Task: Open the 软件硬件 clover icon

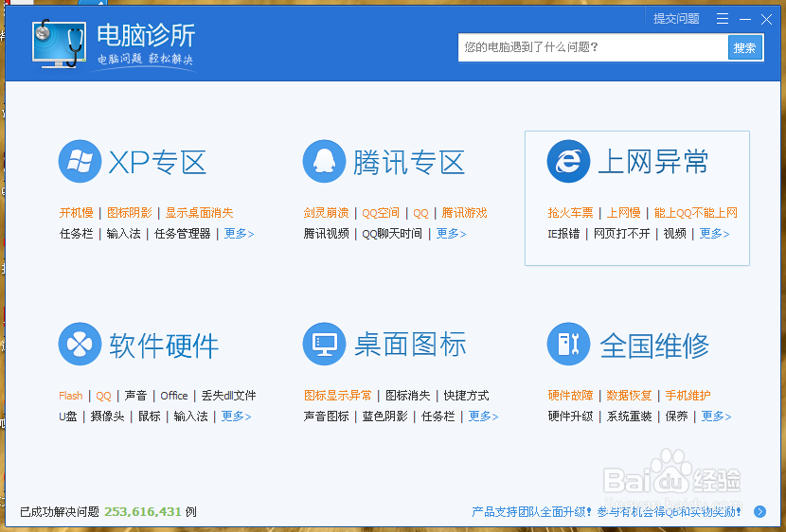Action: click(x=80, y=345)
